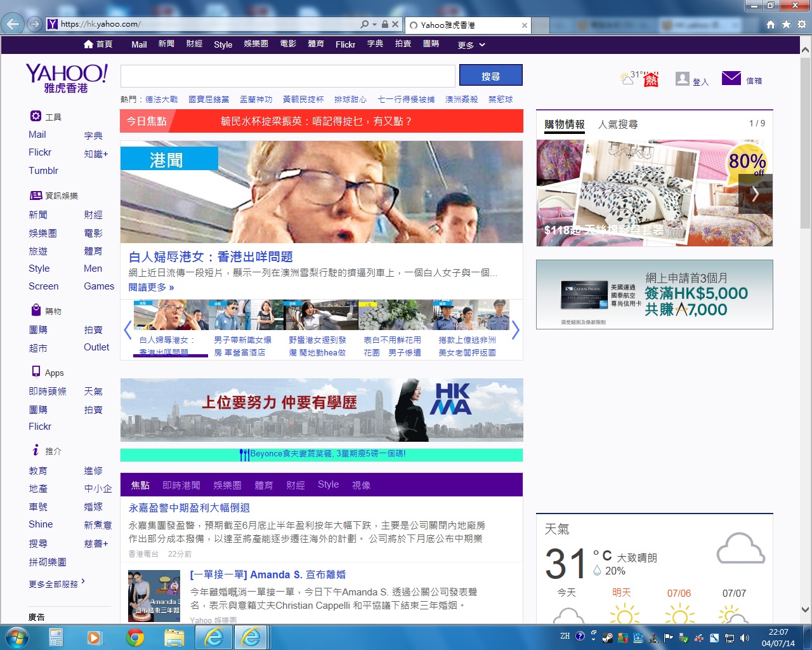Open the IE Home icon

click(770, 24)
